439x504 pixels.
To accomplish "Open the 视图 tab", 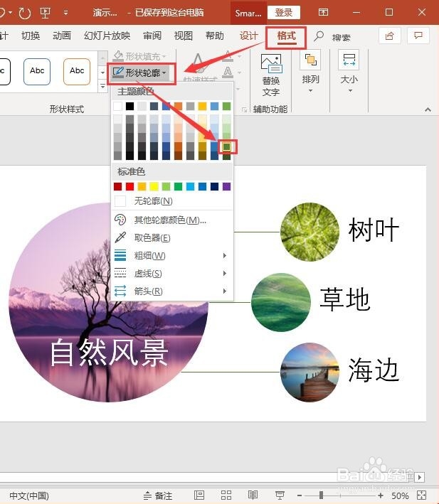I will (x=184, y=36).
